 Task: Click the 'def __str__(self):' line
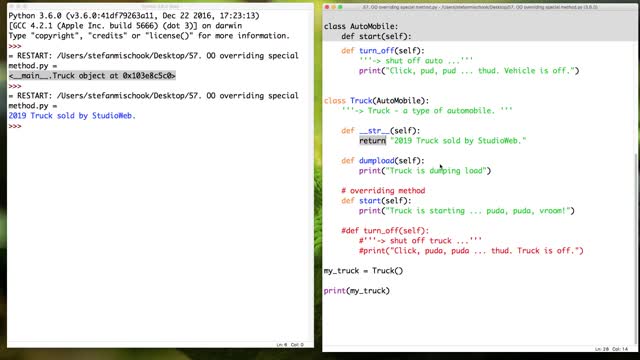380,131
